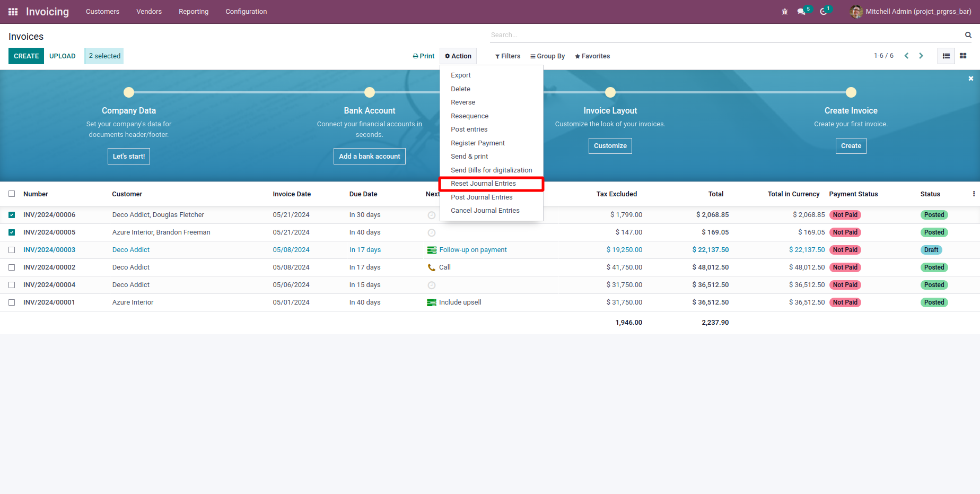Uncheck the INV/2024/00005 row checkbox
Screen dimensions: 980x494
point(12,232)
